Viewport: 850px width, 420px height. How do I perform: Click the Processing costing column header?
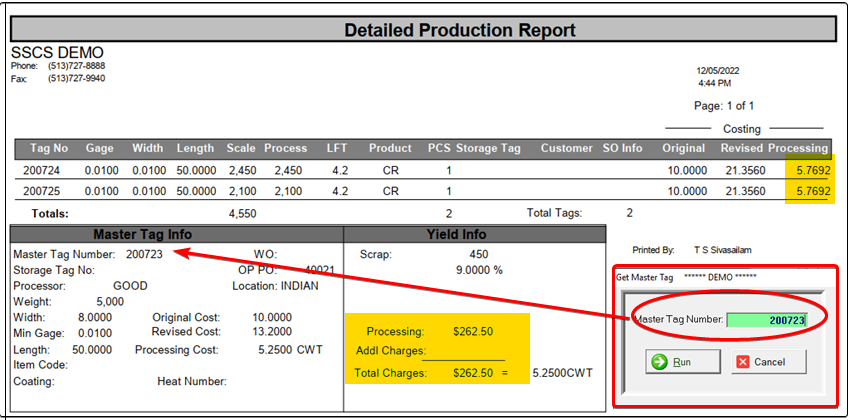pyautogui.click(x=799, y=148)
